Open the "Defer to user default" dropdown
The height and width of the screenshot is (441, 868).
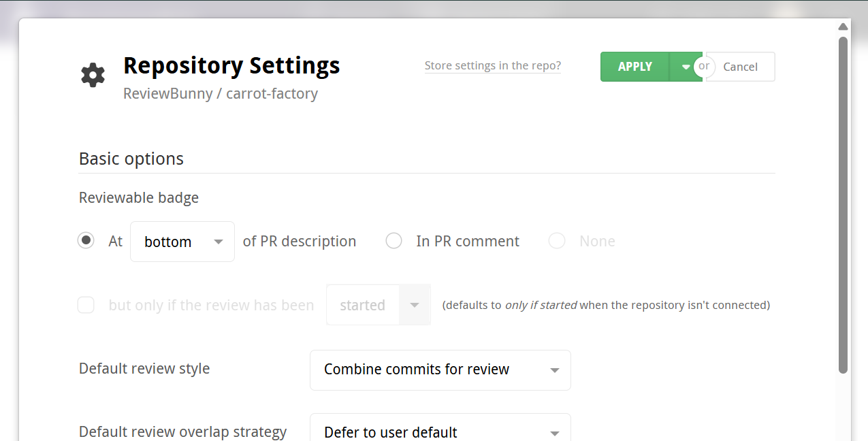tap(440, 432)
